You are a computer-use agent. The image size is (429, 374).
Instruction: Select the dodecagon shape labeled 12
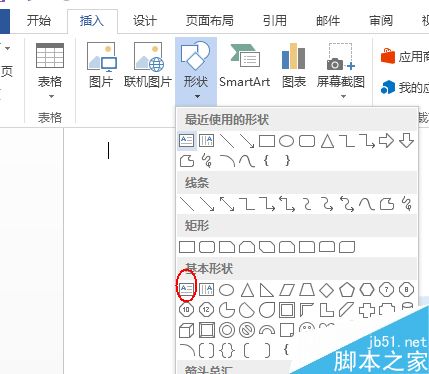click(x=206, y=310)
